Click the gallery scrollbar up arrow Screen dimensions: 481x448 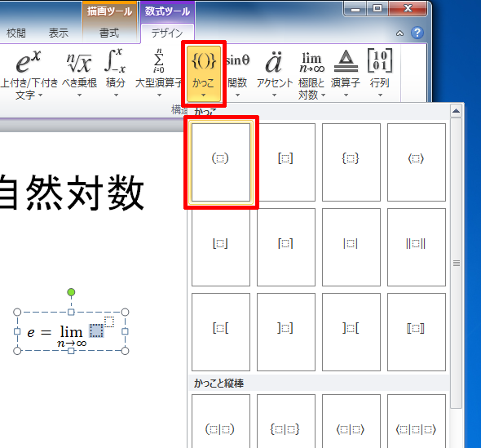(x=457, y=111)
